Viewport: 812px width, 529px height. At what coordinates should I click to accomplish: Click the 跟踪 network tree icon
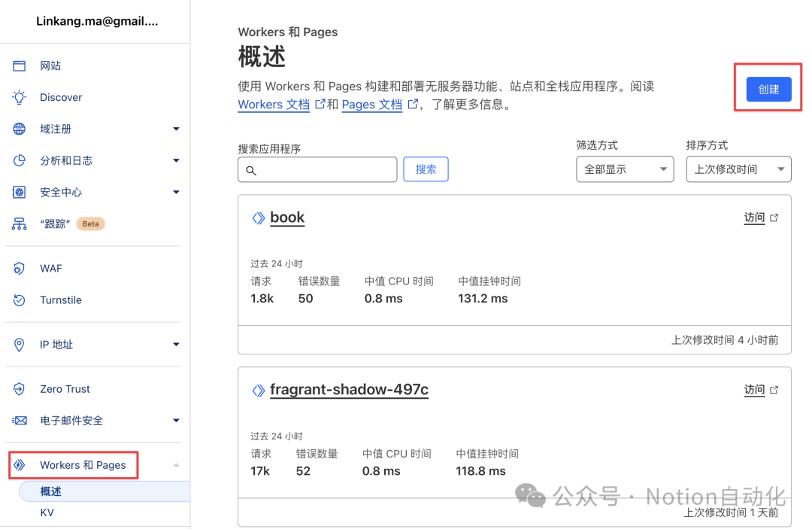pyautogui.click(x=19, y=223)
